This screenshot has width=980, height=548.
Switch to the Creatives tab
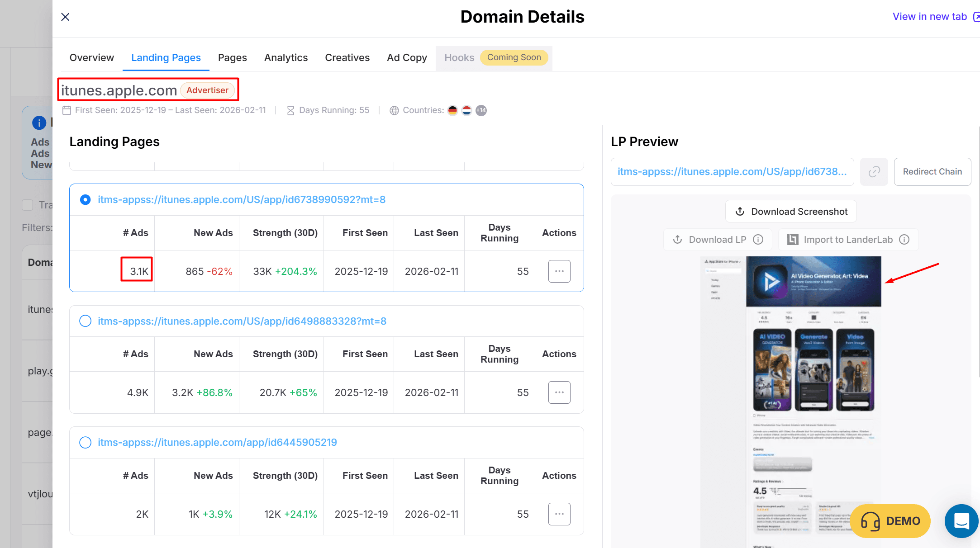coord(347,58)
